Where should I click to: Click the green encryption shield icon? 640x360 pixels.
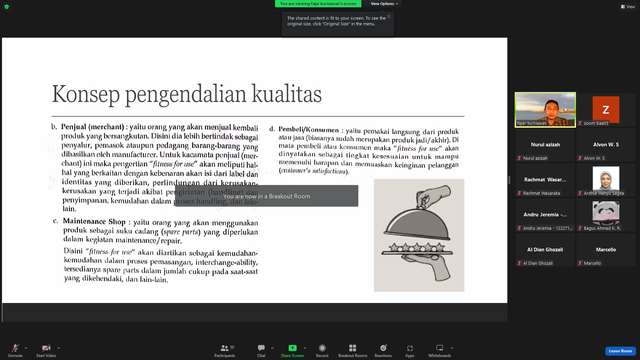click(7, 7)
